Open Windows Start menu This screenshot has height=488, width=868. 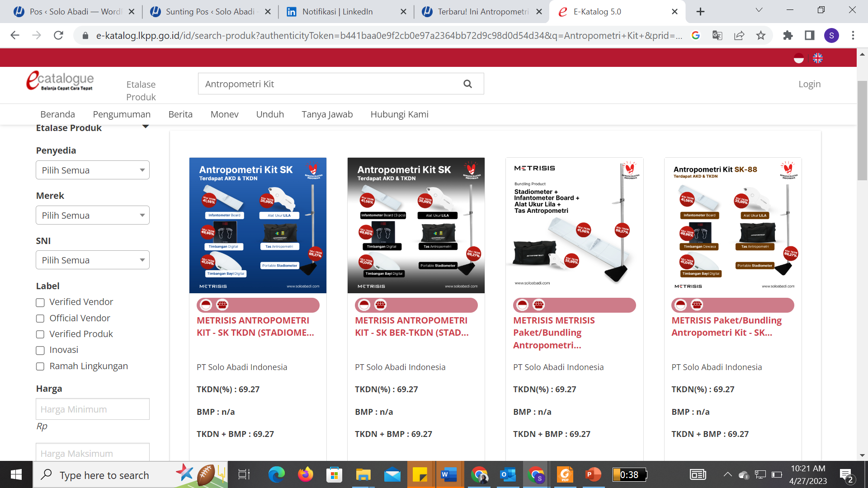click(x=16, y=474)
